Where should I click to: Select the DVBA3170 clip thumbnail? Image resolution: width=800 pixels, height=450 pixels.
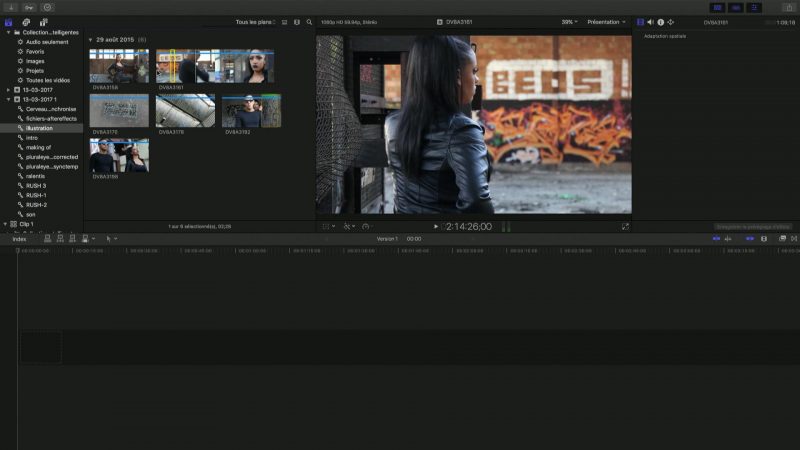click(119, 111)
